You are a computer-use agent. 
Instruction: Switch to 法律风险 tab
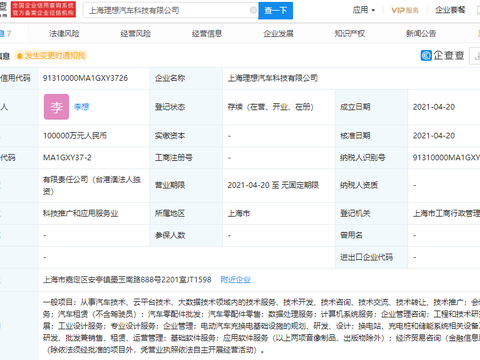pos(64,33)
